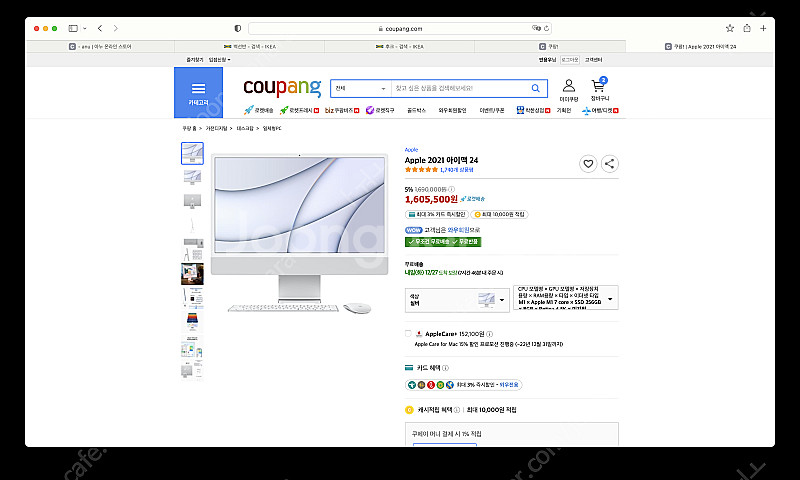
Task: Click the max 3% card instant discount badge
Action: coord(437,215)
